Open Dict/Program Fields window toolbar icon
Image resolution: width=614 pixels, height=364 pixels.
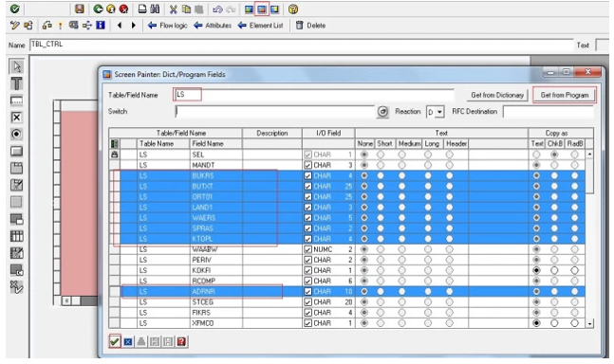[x=262, y=9]
